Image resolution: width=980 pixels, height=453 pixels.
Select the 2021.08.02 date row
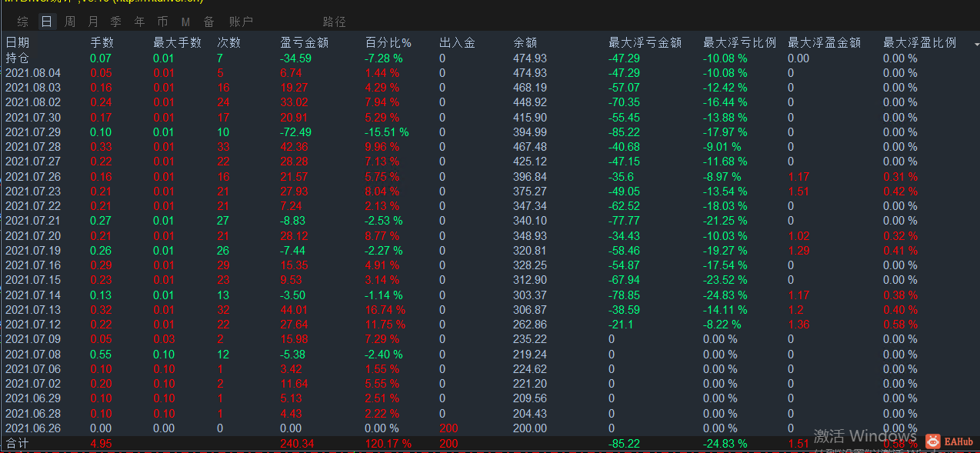(x=490, y=102)
